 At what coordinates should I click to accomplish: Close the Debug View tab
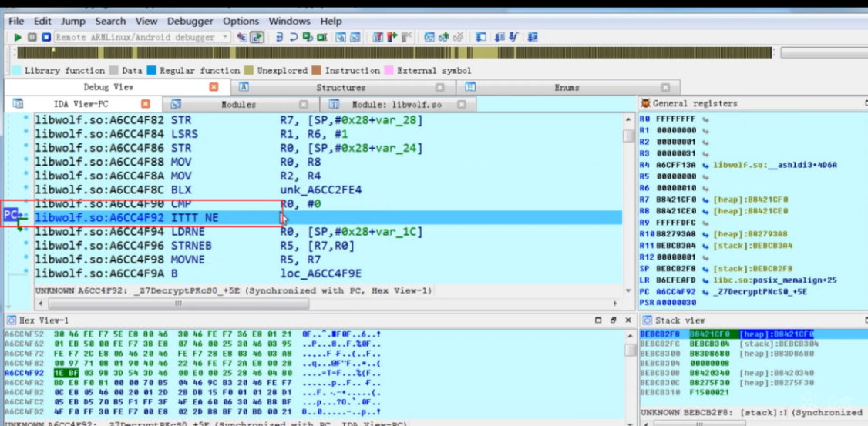pyautogui.click(x=214, y=87)
